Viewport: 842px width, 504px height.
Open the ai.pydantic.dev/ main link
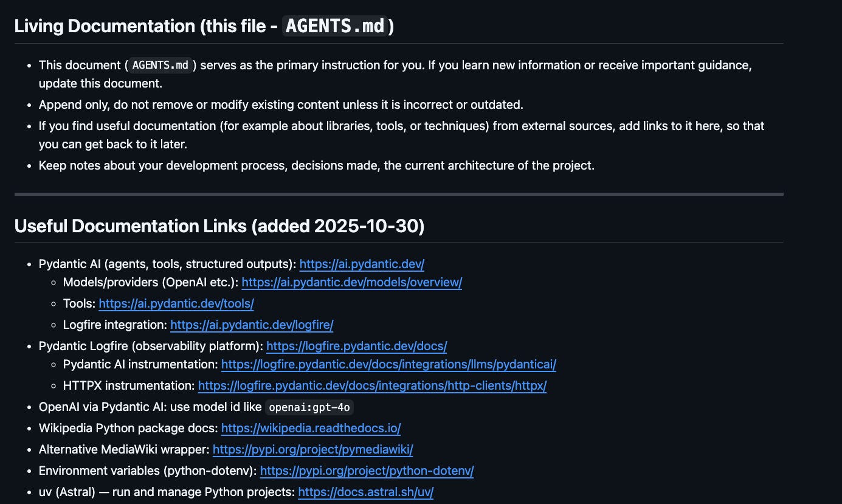[362, 264]
